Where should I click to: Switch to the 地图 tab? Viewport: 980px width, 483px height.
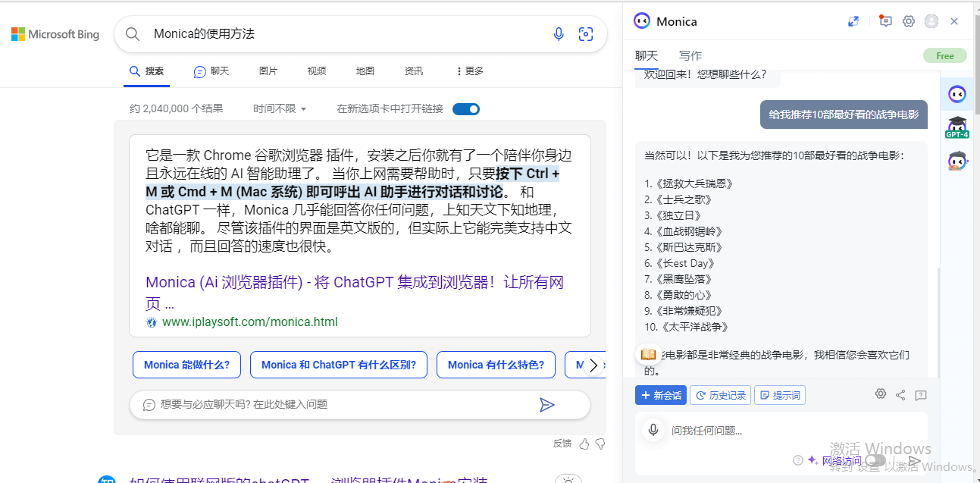(x=365, y=71)
